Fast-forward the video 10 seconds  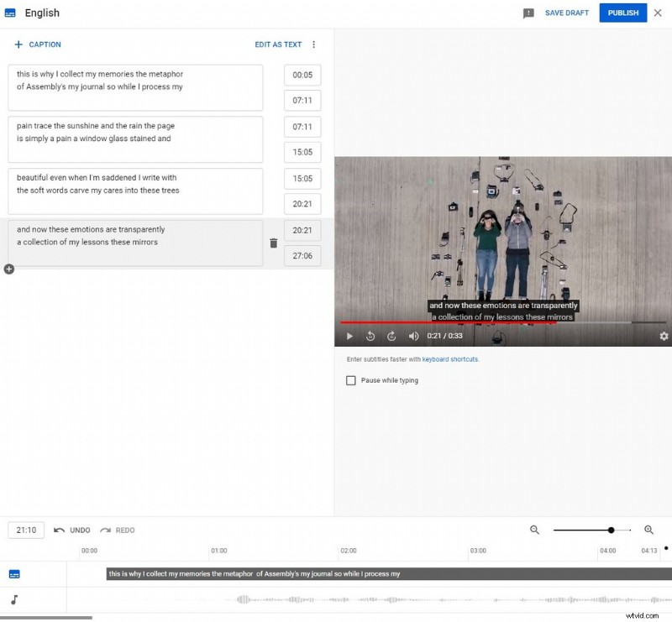click(391, 336)
